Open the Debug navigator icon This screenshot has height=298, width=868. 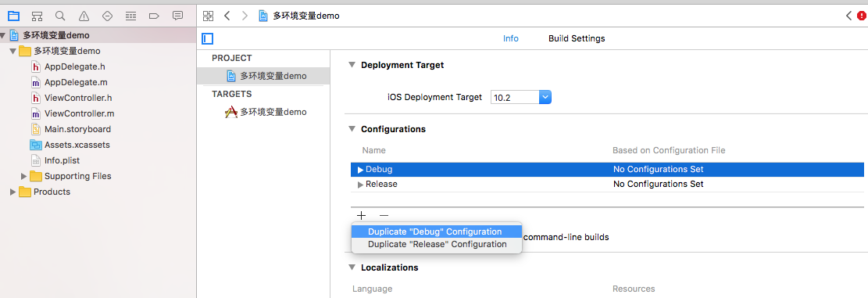pyautogui.click(x=130, y=16)
